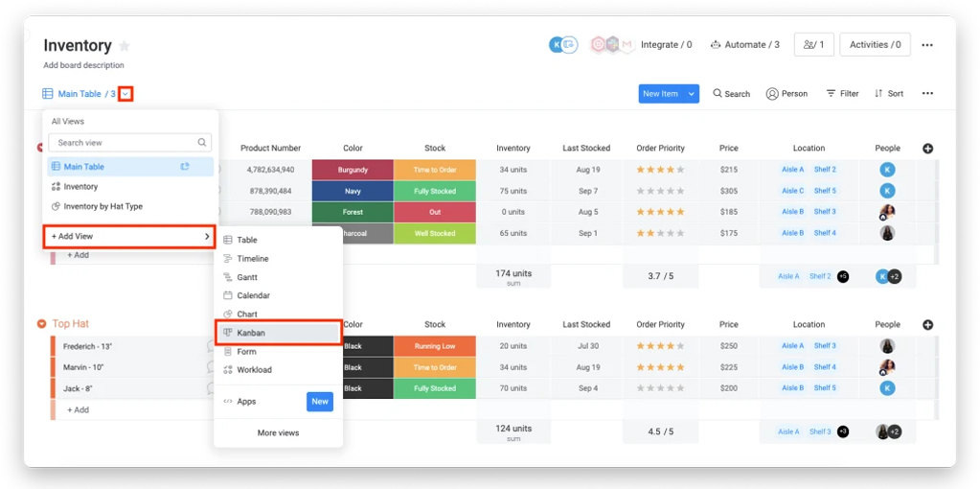Add a column to the first group
The image size is (980, 489).
pos(928,149)
